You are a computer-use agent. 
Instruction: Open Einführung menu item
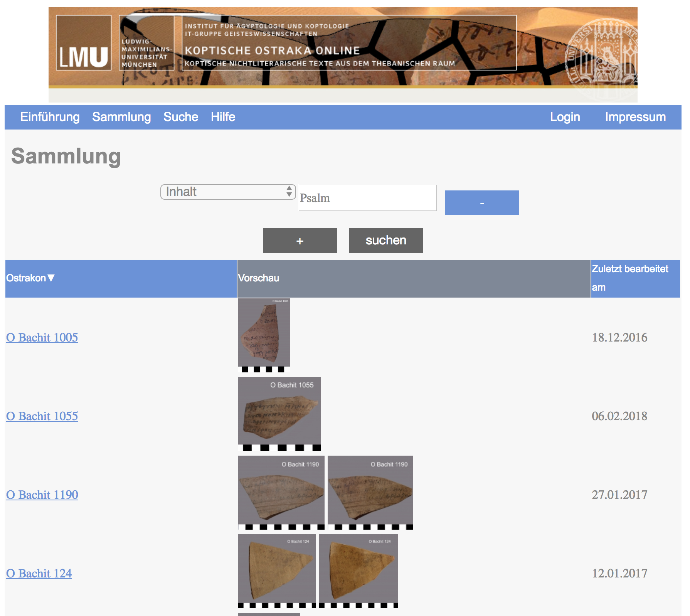click(50, 117)
